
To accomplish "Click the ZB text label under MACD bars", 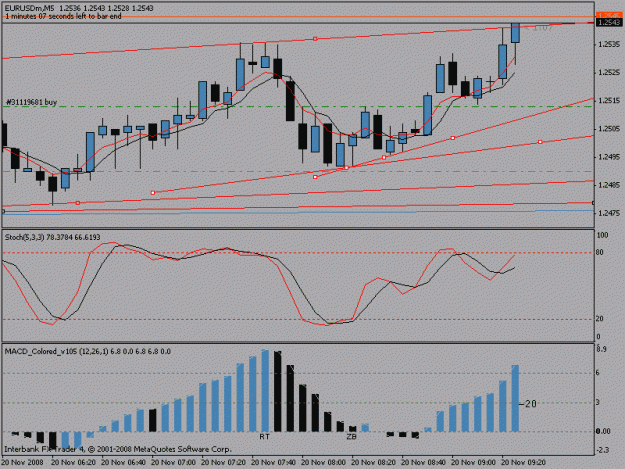I will pos(351,437).
